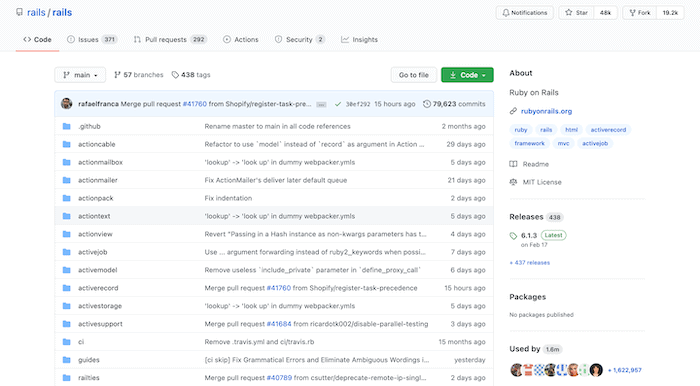Click the activemodel folder icon
The image size is (700, 386).
point(67,270)
